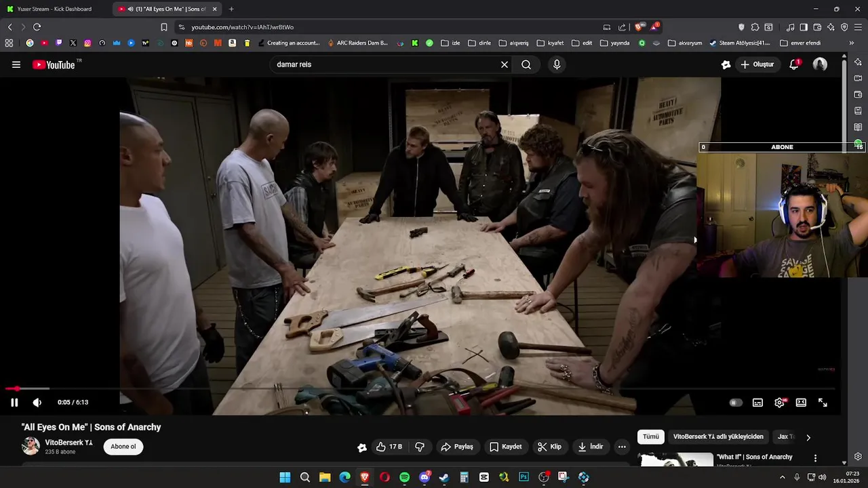Open the "What If" | Sons of Anarchy video

coord(755,457)
